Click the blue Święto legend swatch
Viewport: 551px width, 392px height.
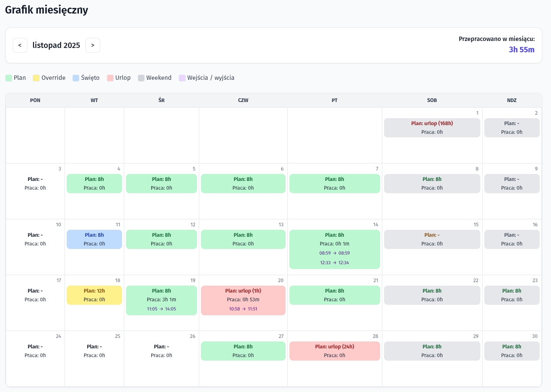(76, 78)
